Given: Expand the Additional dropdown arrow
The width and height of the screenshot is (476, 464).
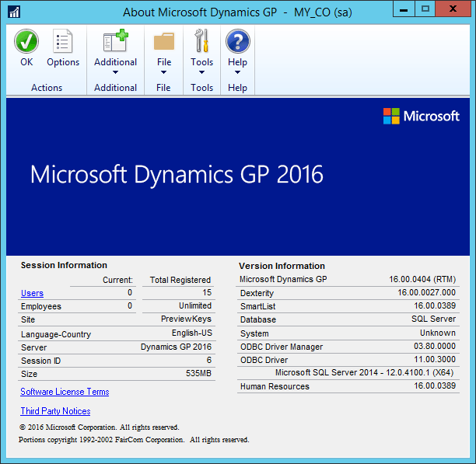Looking at the screenshot, I should 115,72.
